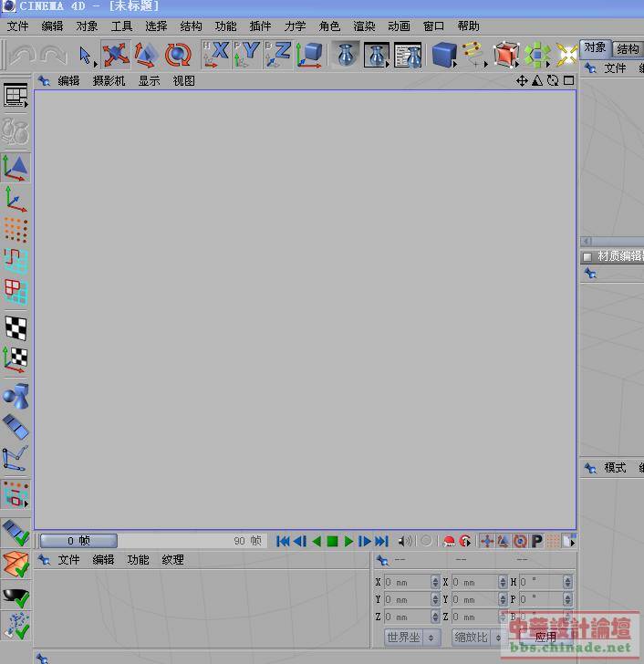Open the 摄影机 viewport menu
Screen dimensions: 644x664
109,80
